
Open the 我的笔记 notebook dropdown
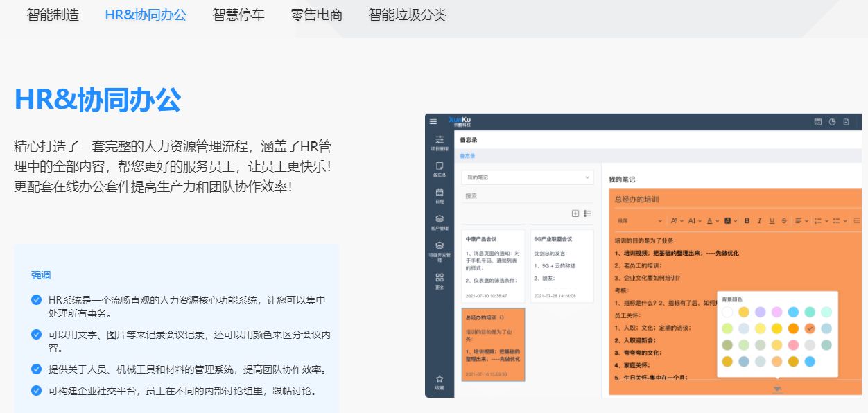pyautogui.click(x=528, y=177)
